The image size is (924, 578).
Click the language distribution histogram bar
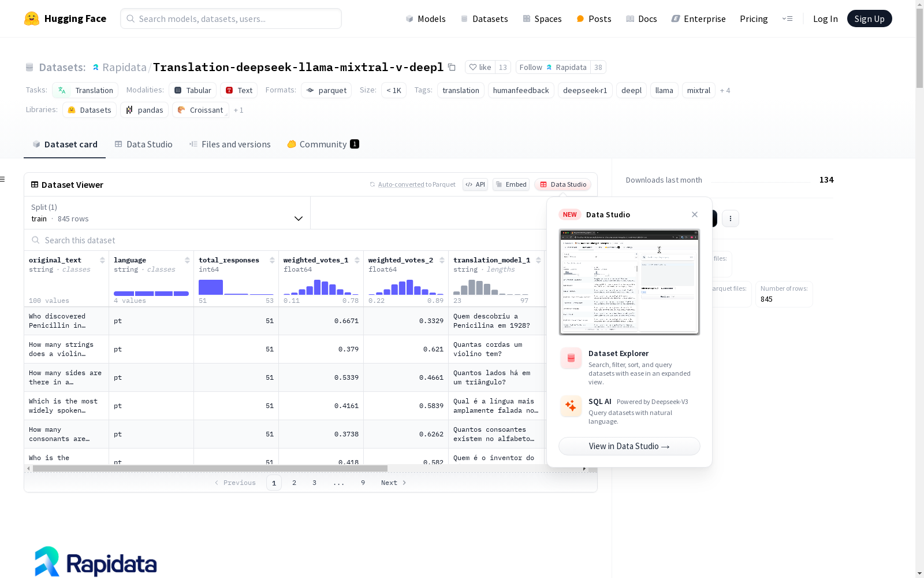(151, 293)
